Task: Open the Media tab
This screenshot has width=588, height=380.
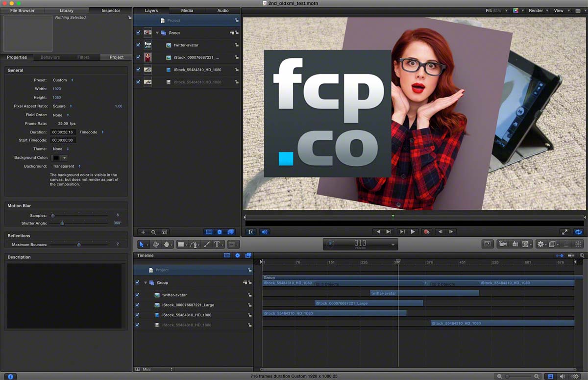Action: [x=187, y=10]
